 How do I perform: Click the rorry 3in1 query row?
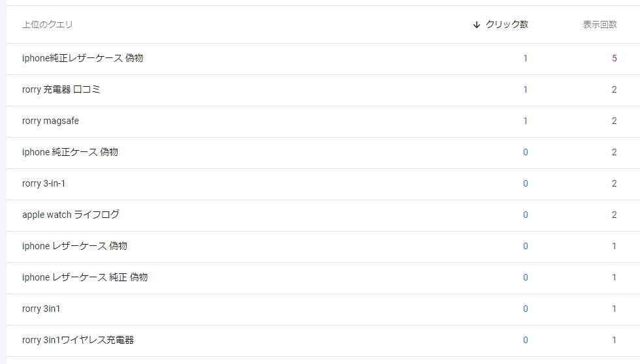(x=41, y=309)
